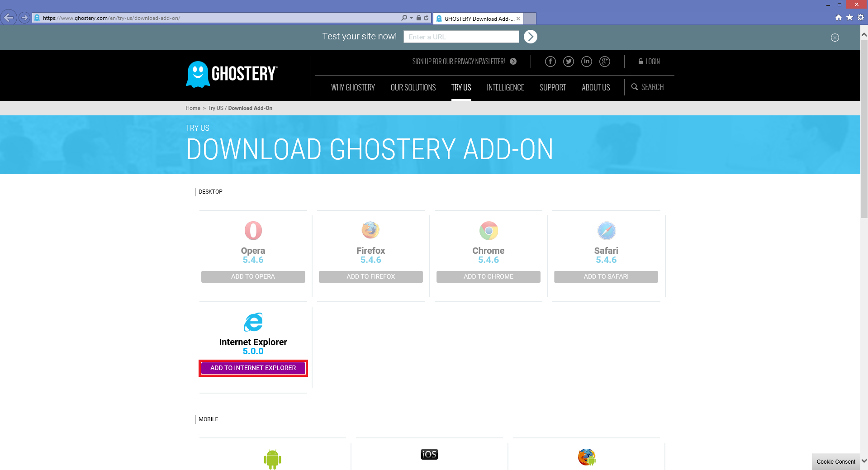
Task: Click the Facebook social icon
Action: tap(550, 62)
